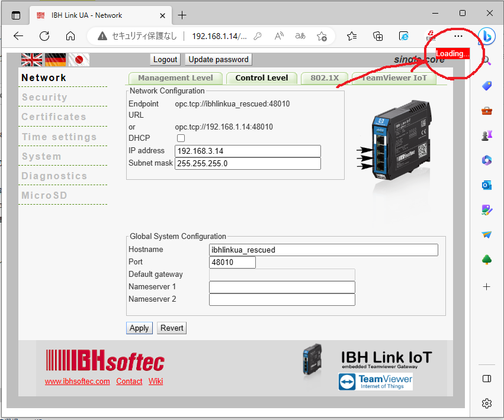Open the Security menu section
The image size is (504, 420).
(44, 97)
